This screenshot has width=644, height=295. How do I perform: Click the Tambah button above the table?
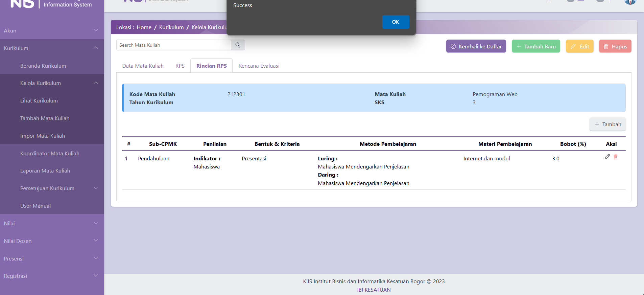[x=607, y=124]
